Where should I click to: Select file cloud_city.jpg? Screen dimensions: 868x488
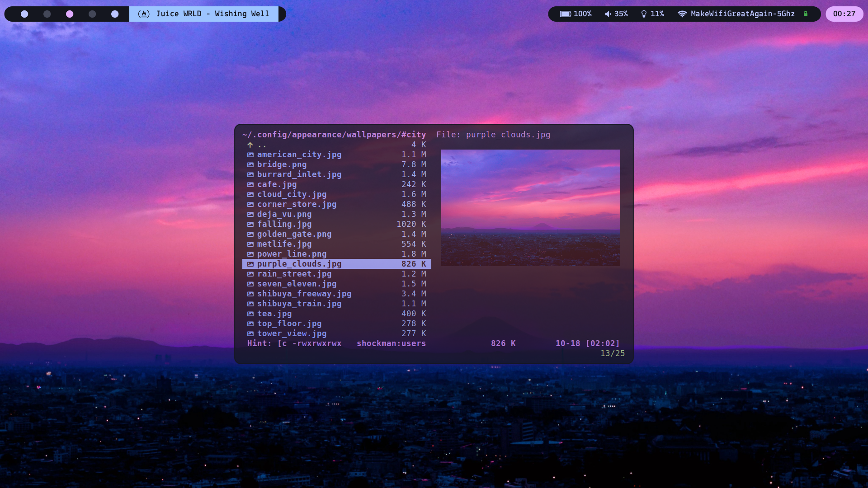click(337, 194)
